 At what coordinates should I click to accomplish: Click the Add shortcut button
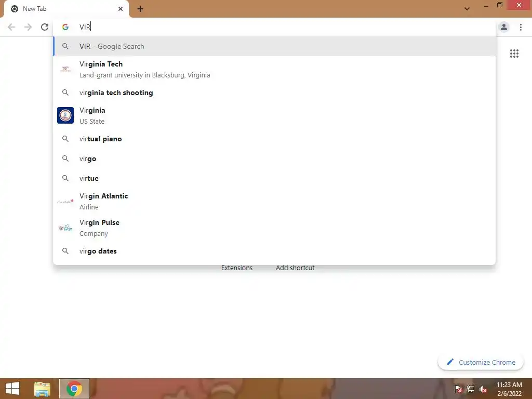tap(295, 268)
